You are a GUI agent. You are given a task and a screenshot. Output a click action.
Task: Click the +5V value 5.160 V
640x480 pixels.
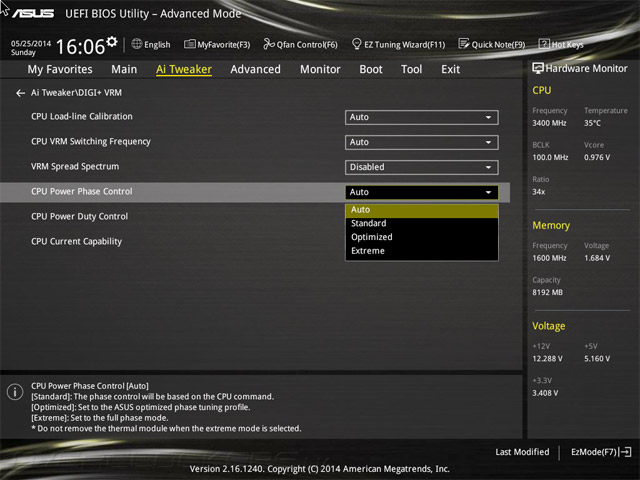(597, 359)
